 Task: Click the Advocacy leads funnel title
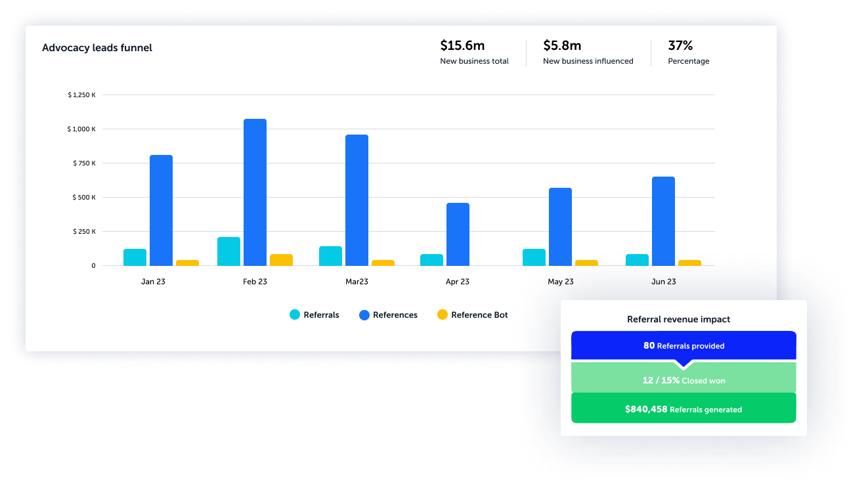pyautogui.click(x=97, y=48)
